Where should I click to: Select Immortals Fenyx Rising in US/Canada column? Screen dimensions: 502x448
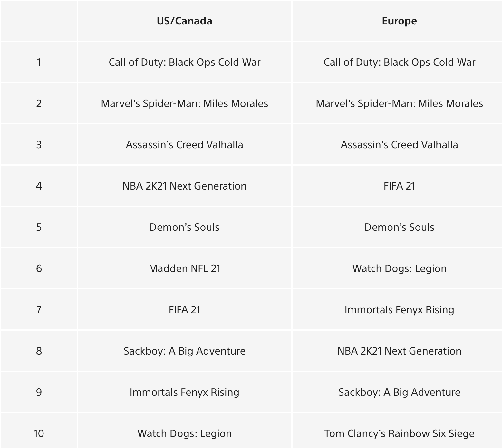click(184, 392)
